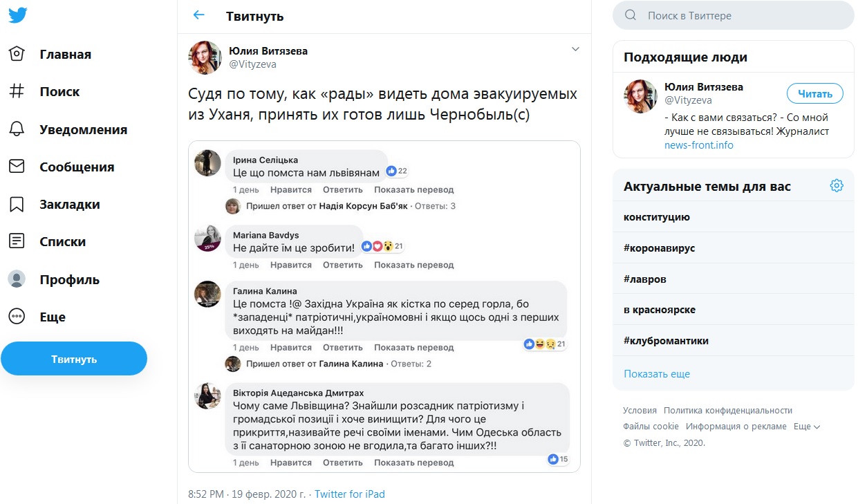Viewport: 858px width, 504px height.
Task: Click the Поиск hashtag icon
Action: click(x=17, y=91)
